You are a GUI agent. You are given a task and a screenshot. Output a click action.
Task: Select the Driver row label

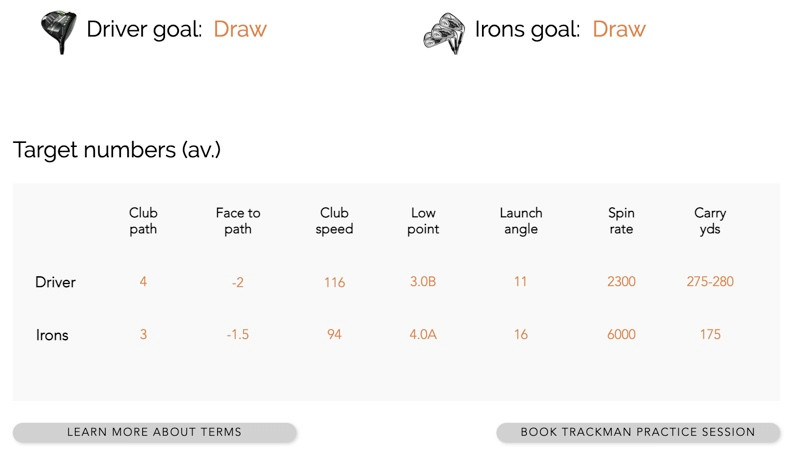[55, 282]
